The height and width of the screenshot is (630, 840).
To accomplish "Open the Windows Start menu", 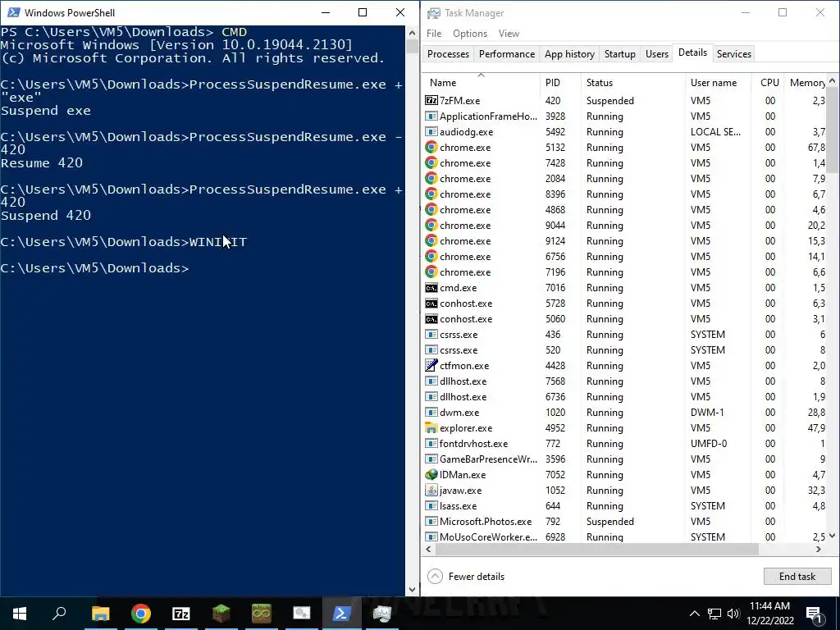I will pyautogui.click(x=20, y=614).
